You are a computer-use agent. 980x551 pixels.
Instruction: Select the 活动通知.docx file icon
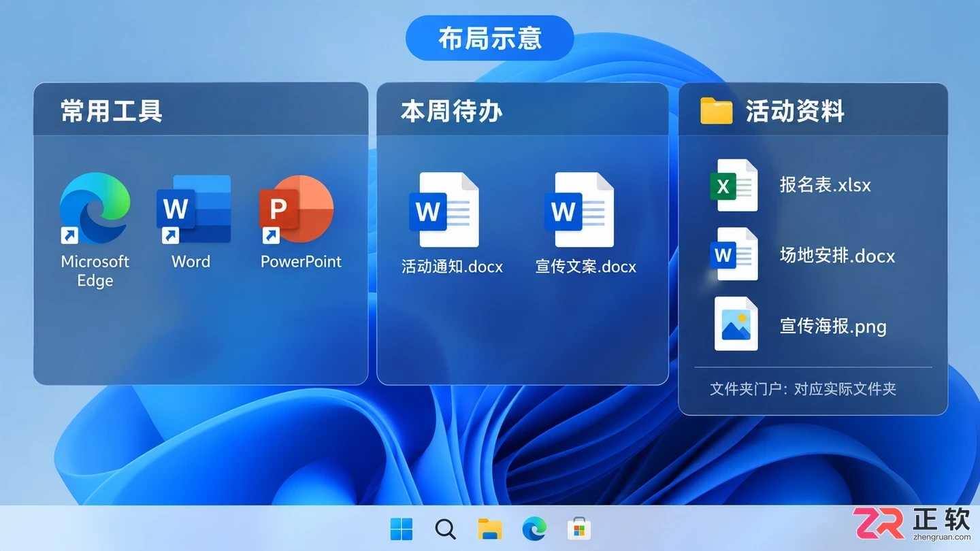tap(444, 210)
